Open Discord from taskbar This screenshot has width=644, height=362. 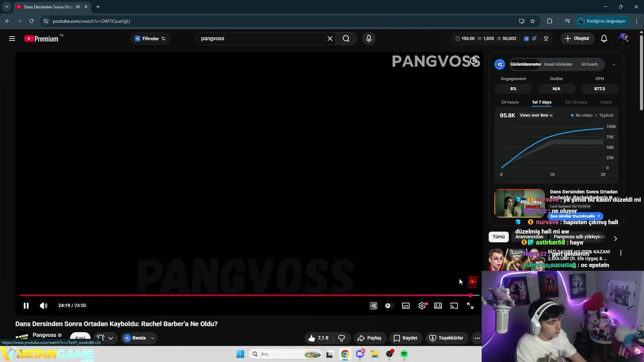tap(360, 354)
